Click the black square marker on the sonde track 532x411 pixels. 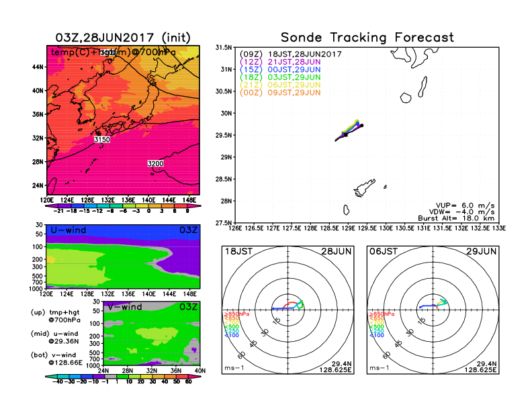(x=345, y=135)
